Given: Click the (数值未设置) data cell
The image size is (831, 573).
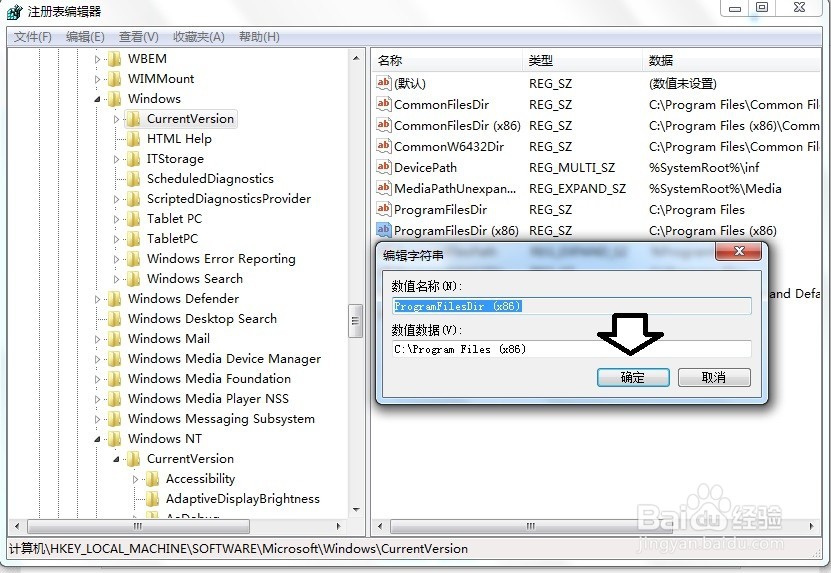Looking at the screenshot, I should [x=683, y=84].
